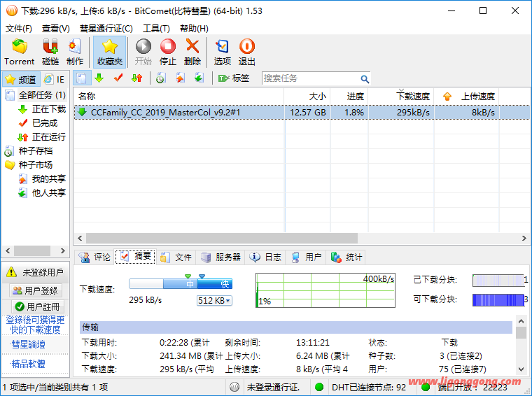Open 登錄後可獲得更快的下載速度 link
Image resolution: width=532 pixels, height=396 pixels.
pyautogui.click(x=35, y=325)
